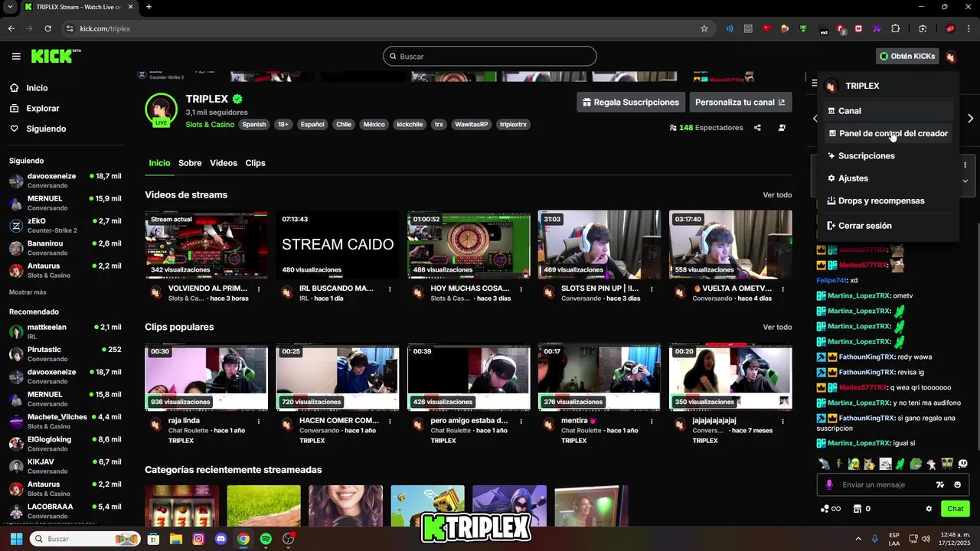
Task: Click the shop icon with 0 below chat
Action: coord(862,509)
